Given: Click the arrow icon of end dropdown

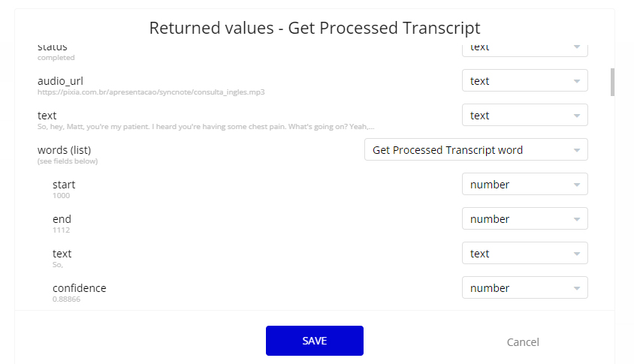Looking at the screenshot, I should pos(577,219).
